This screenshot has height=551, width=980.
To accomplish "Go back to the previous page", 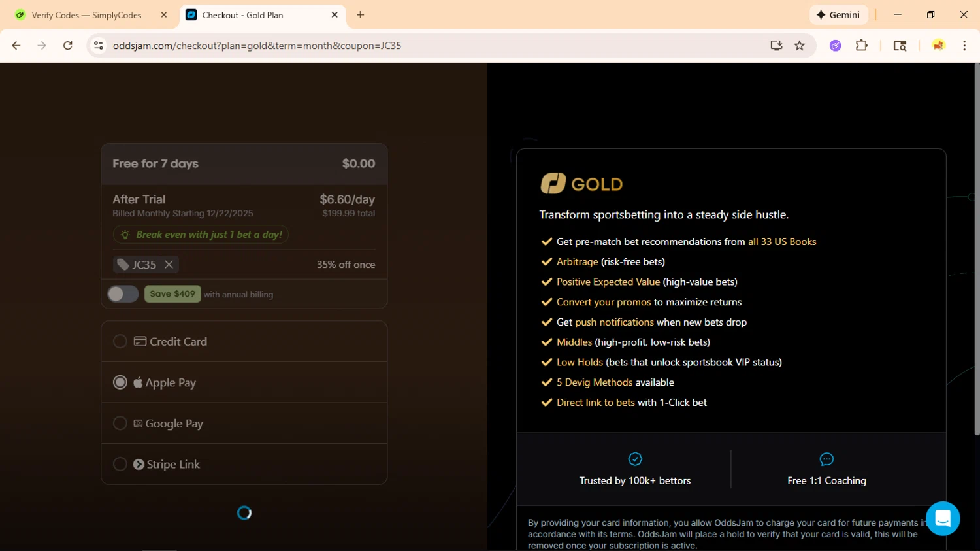I will coord(16,46).
